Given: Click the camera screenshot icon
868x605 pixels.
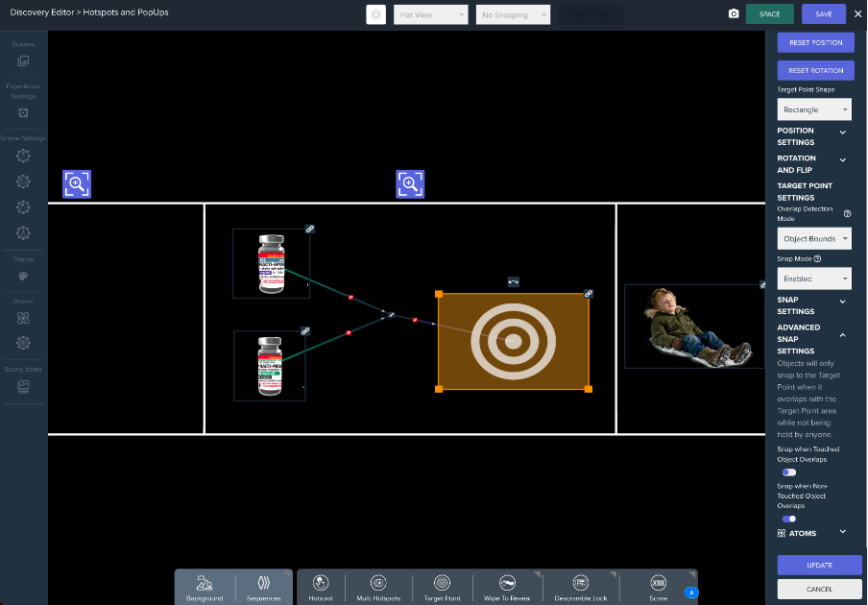Looking at the screenshot, I should pos(734,14).
